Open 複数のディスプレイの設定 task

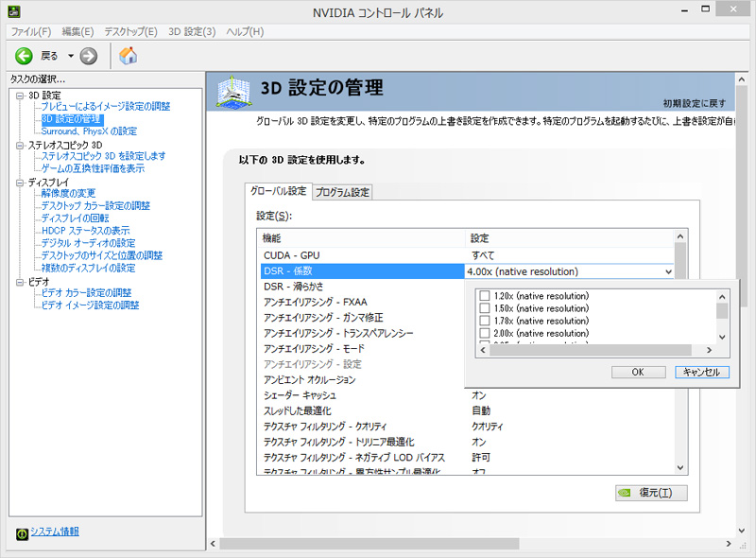[88, 268]
